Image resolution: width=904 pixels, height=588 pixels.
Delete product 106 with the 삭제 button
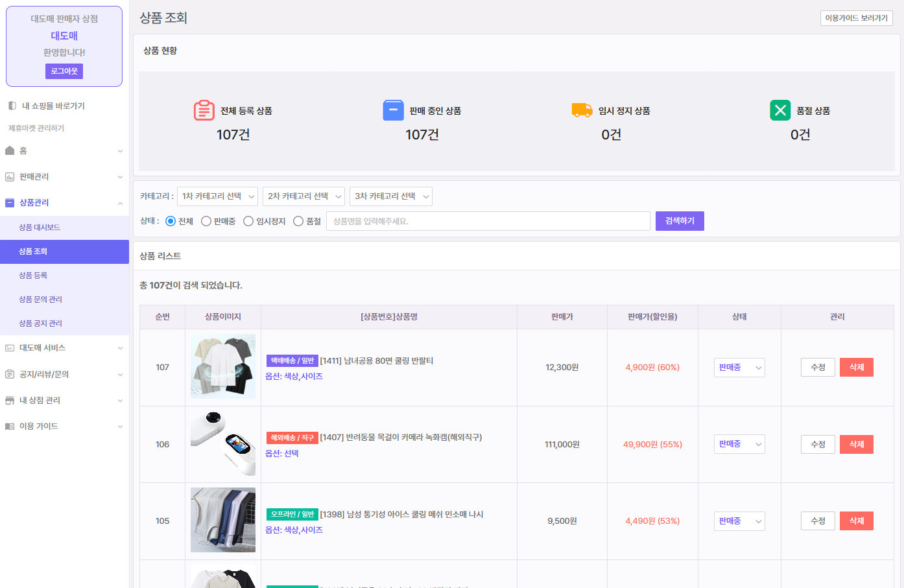click(856, 445)
